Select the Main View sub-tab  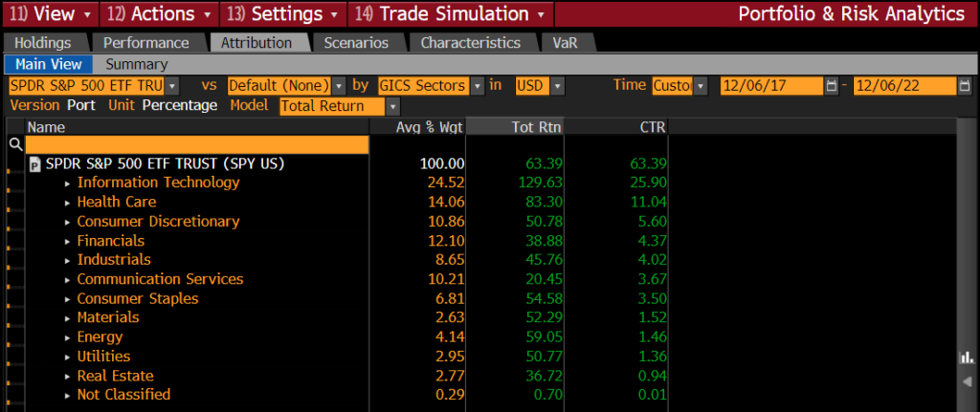coord(49,64)
